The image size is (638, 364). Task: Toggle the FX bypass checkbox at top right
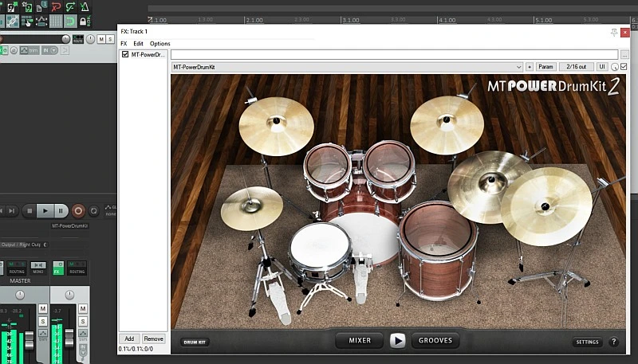click(624, 67)
